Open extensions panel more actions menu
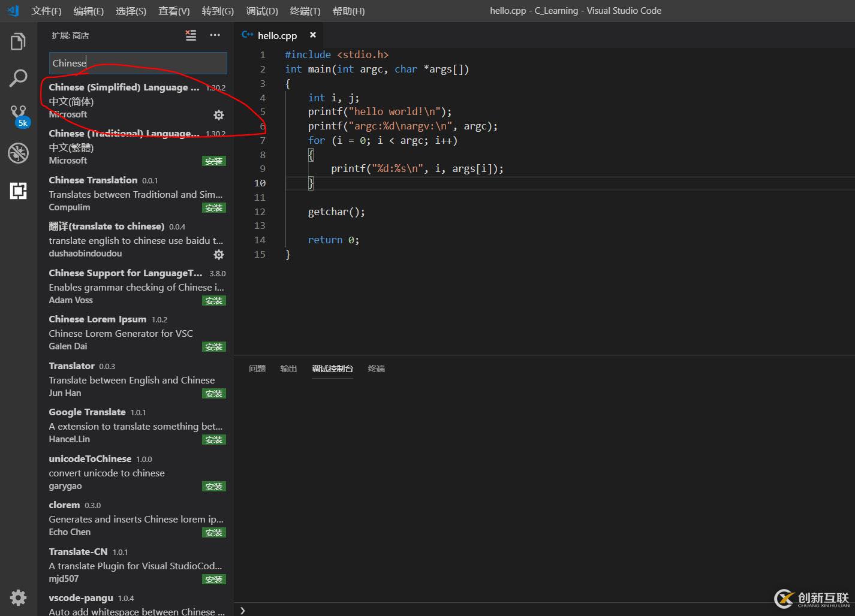This screenshot has width=855, height=616. (x=215, y=35)
